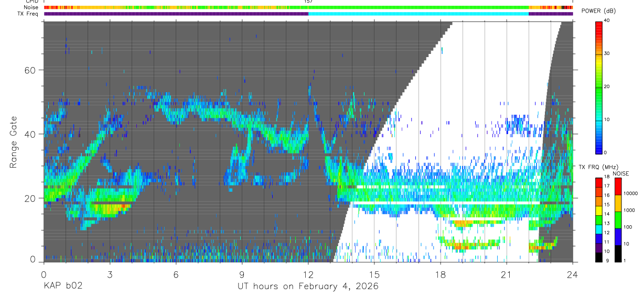Click the "14" label on the TX frequency legend

(607, 214)
